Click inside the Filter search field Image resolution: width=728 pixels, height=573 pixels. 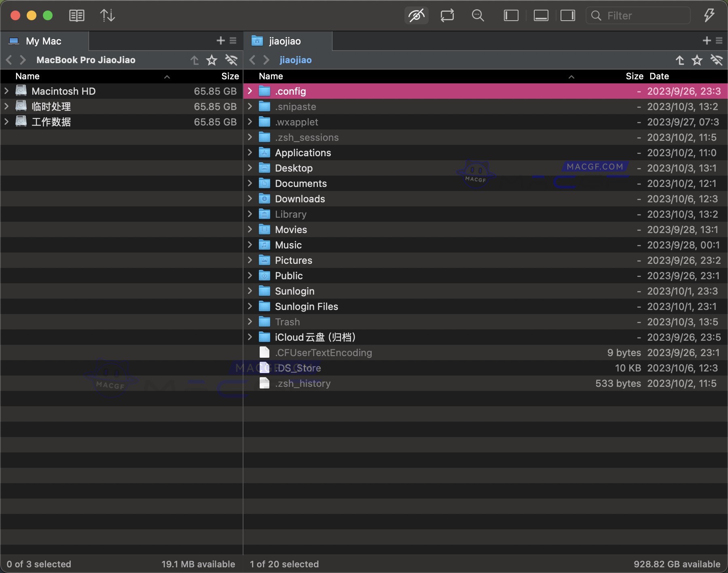(x=639, y=15)
